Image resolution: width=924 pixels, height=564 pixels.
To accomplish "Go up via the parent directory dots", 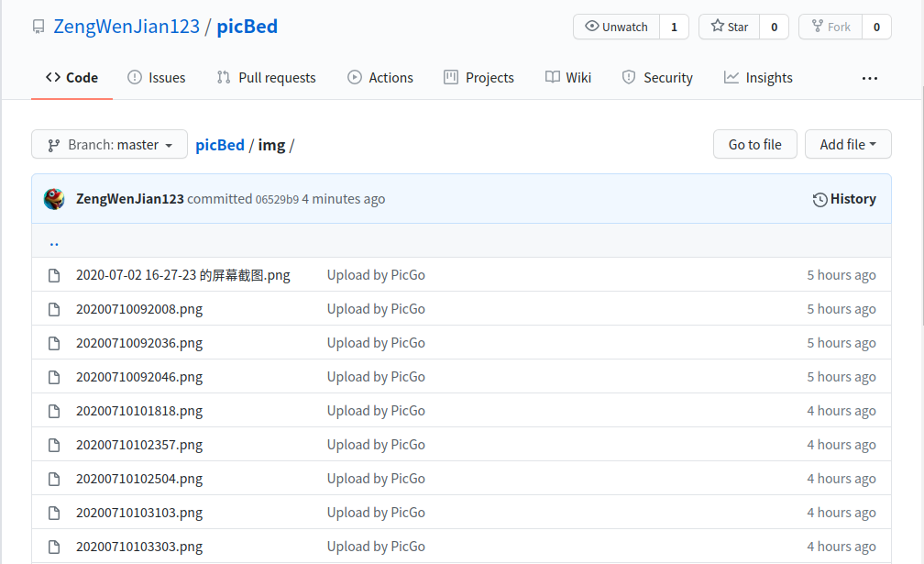I will click(54, 243).
